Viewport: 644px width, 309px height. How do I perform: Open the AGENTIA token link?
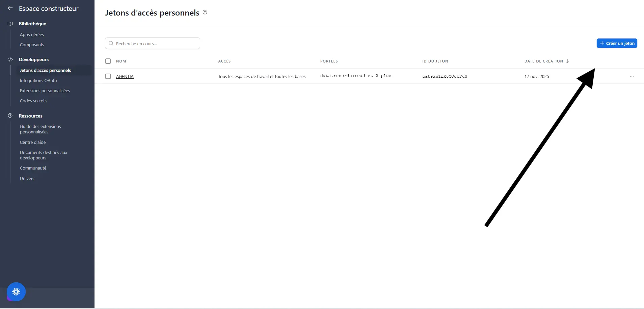pos(125,76)
